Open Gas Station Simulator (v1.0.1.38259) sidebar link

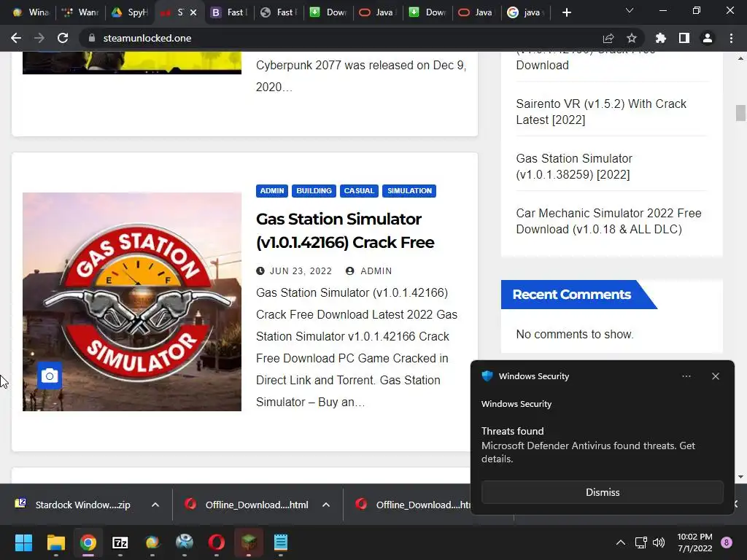pos(574,167)
